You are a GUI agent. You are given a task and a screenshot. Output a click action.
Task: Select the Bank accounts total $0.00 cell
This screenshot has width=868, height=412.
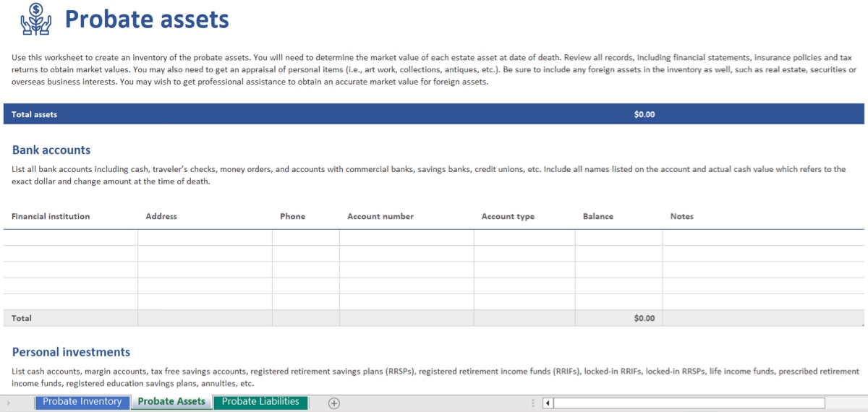pyautogui.click(x=618, y=318)
